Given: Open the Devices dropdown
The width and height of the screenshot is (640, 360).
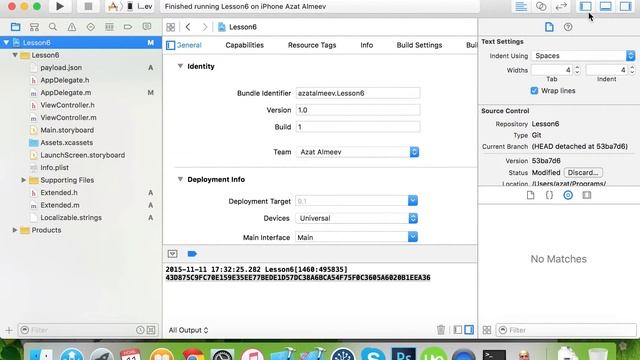Looking at the screenshot, I should pyautogui.click(x=357, y=218).
